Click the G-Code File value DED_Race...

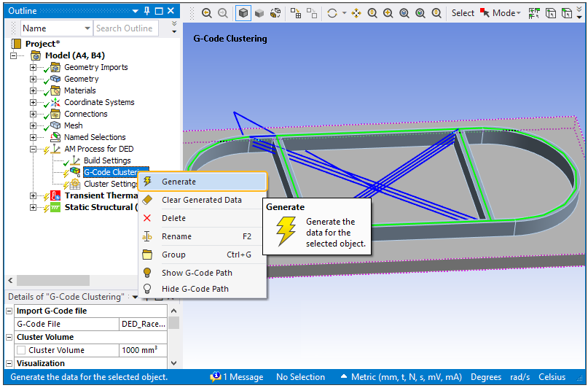(x=144, y=324)
